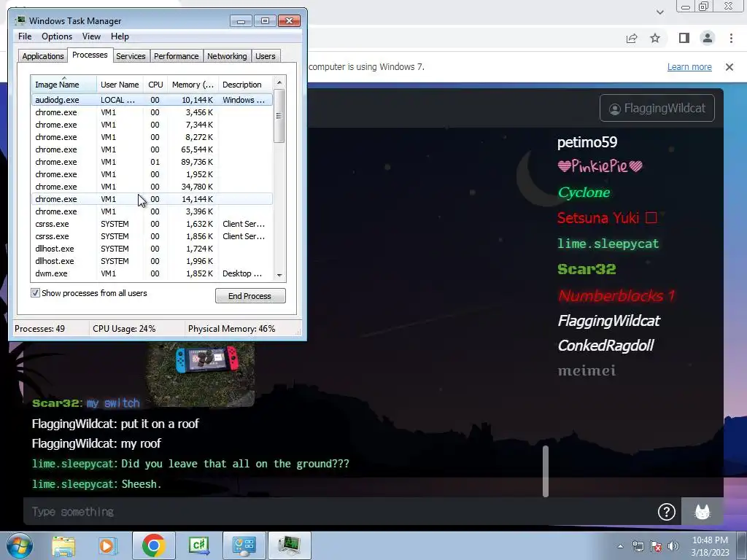Click user petimo59 in the user list
The width and height of the screenshot is (747, 560).
pos(587,142)
